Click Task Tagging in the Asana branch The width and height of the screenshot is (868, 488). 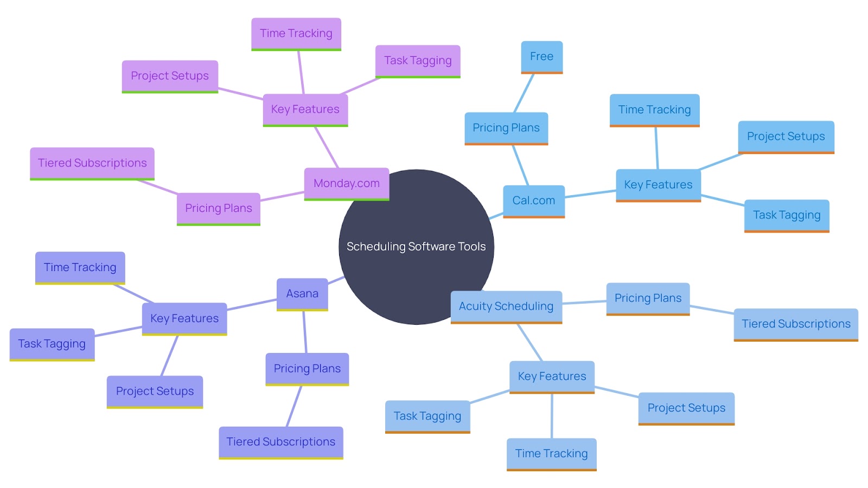[x=52, y=344]
